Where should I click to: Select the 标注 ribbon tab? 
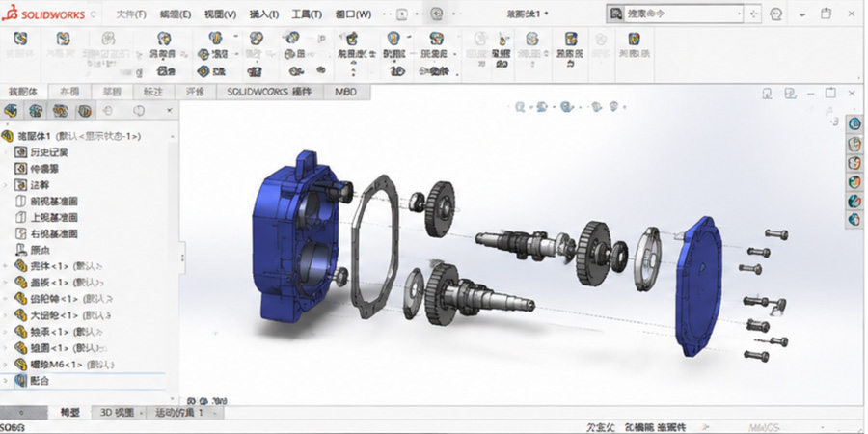[x=153, y=92]
